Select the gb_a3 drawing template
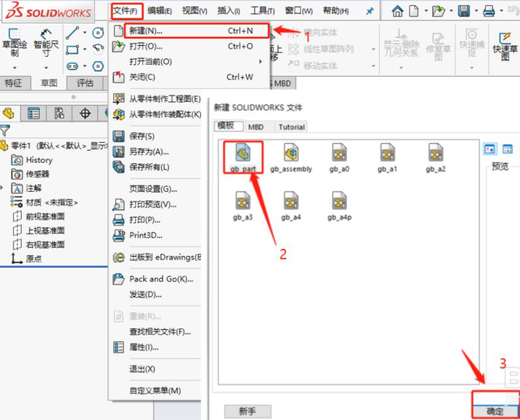This screenshot has height=420, width=520. pyautogui.click(x=243, y=205)
